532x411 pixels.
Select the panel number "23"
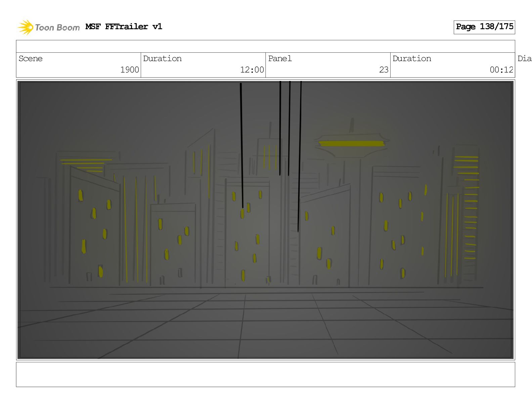[x=384, y=70]
